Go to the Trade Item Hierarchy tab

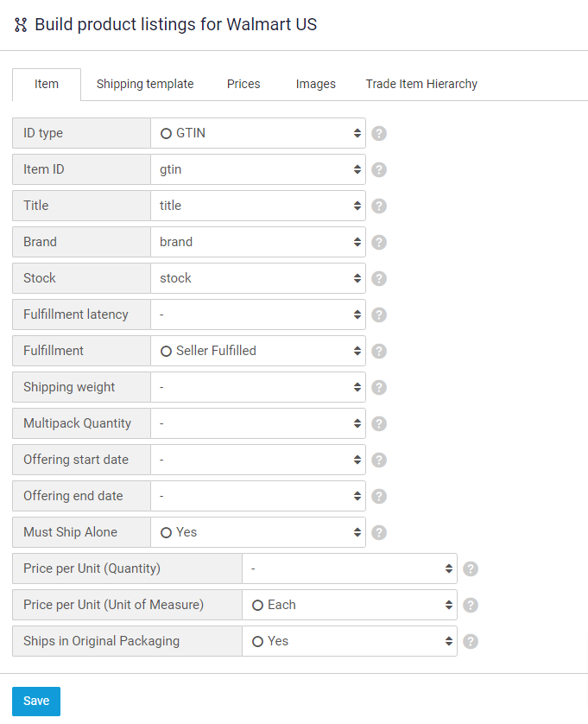point(421,84)
